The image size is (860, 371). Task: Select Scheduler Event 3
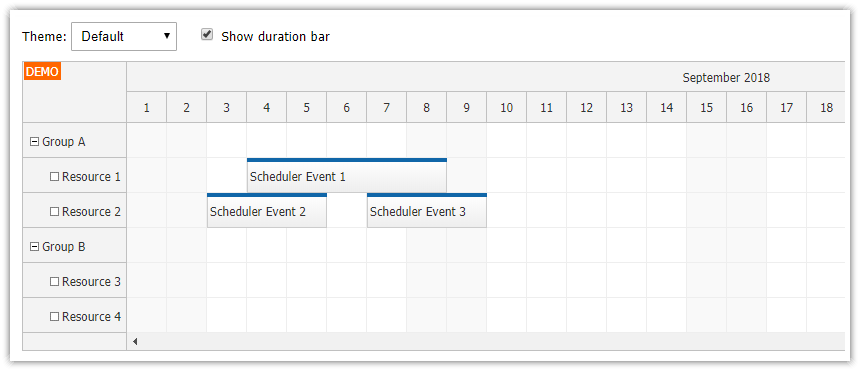(427, 211)
